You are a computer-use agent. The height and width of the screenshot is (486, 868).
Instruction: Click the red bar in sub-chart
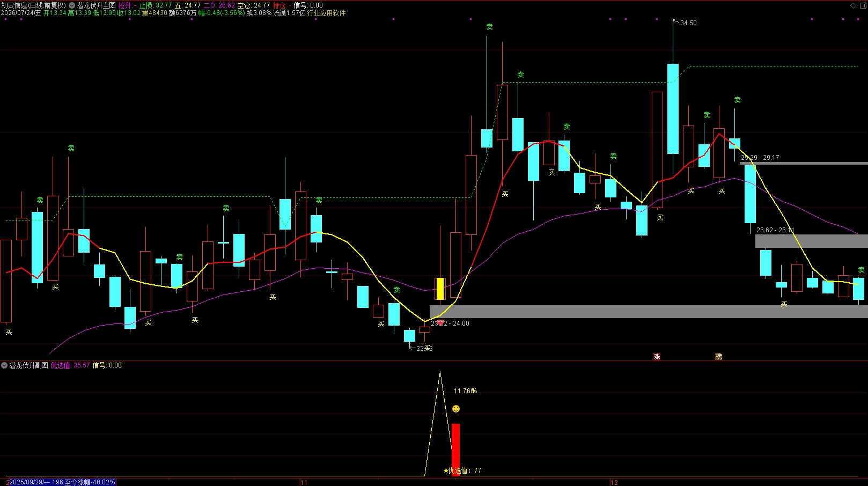pos(455,450)
